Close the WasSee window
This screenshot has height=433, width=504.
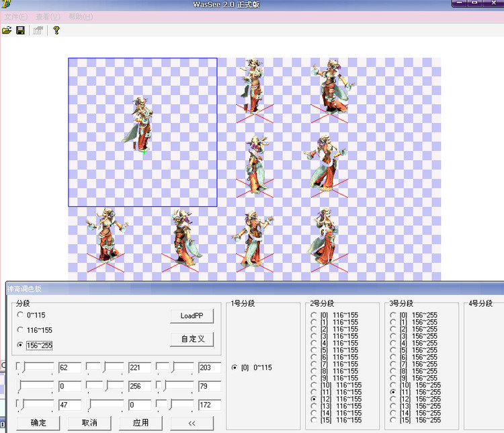click(493, 3)
